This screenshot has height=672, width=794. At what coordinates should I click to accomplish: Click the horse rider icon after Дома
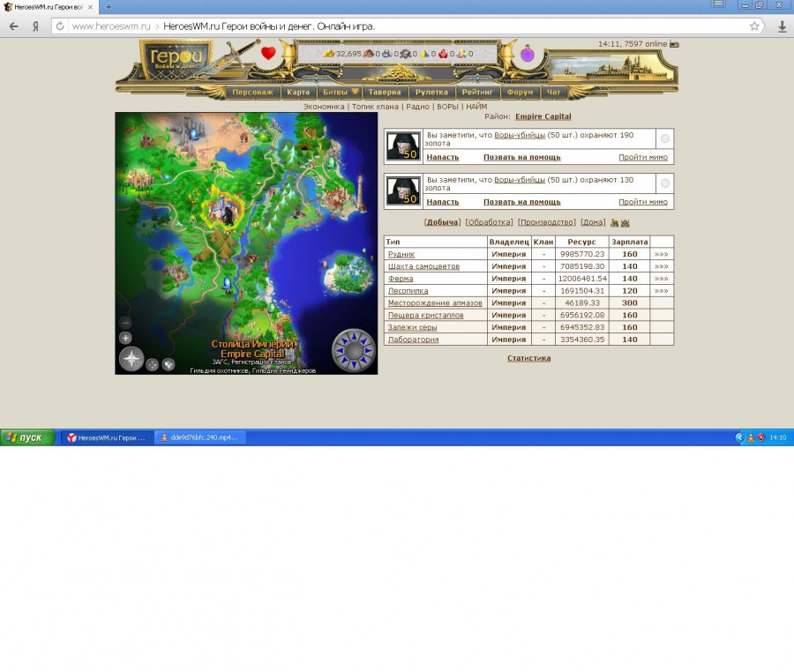[614, 222]
